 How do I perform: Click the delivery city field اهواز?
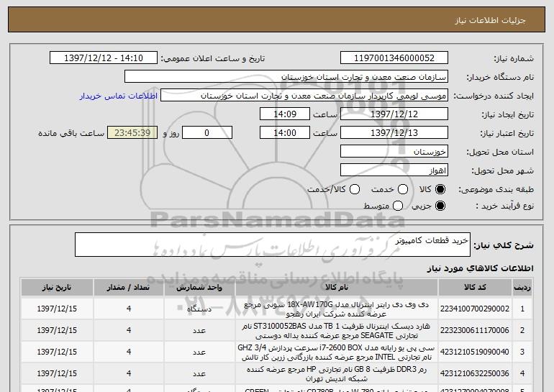click(x=394, y=170)
